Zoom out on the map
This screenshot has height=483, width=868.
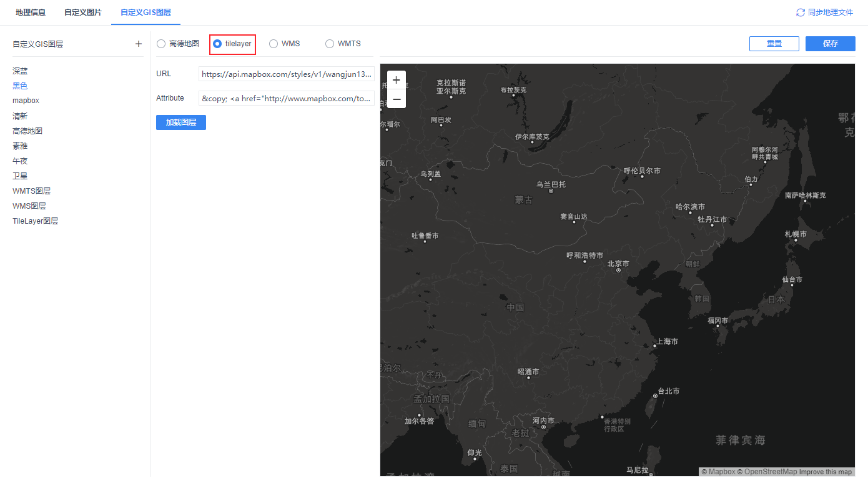pos(397,99)
